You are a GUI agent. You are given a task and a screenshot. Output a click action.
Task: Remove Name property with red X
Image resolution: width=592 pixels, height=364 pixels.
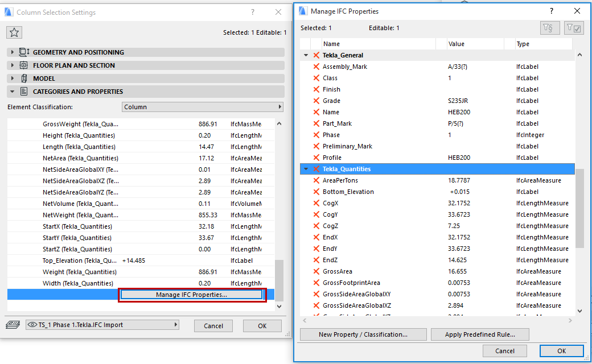[x=316, y=112]
